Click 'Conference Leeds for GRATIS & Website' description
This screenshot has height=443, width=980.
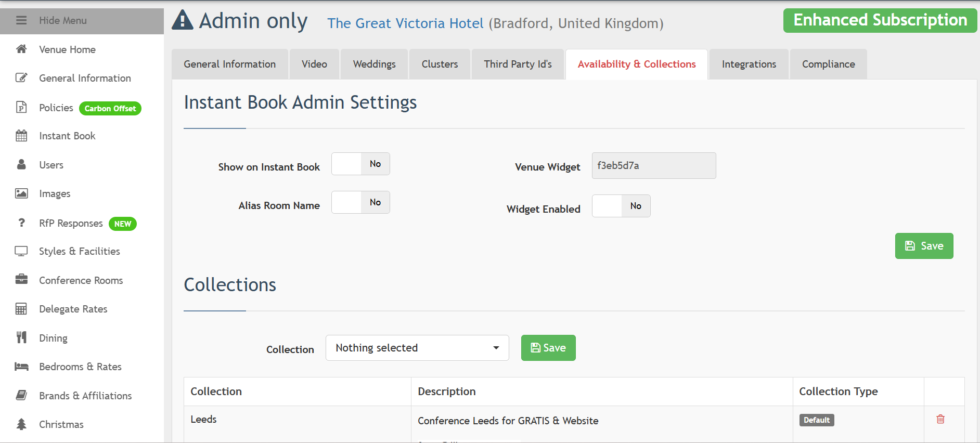point(508,421)
